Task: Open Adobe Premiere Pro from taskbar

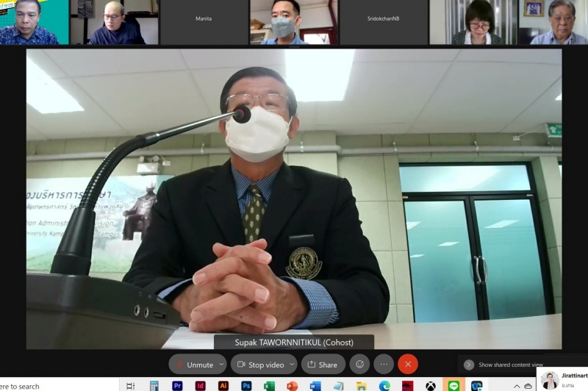Action: click(177, 385)
